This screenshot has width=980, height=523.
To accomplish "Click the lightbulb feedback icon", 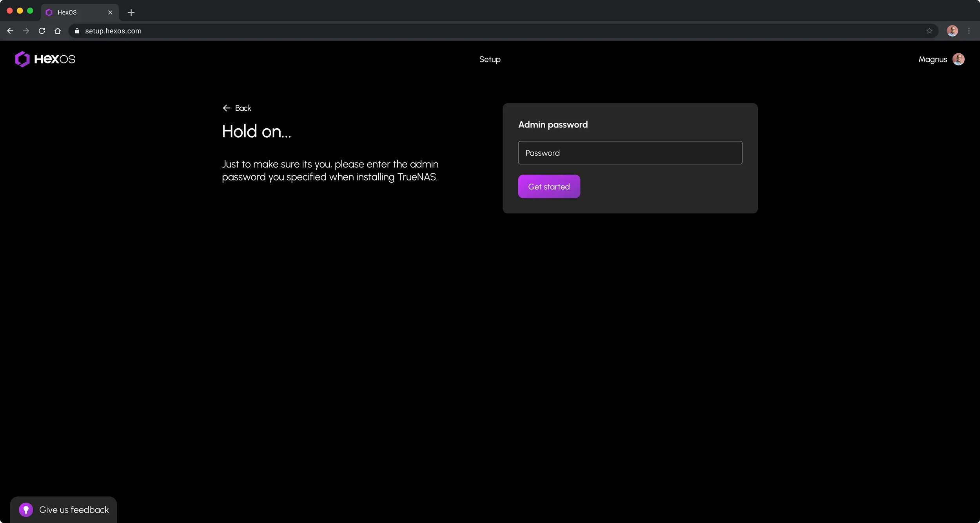I will coord(26,510).
